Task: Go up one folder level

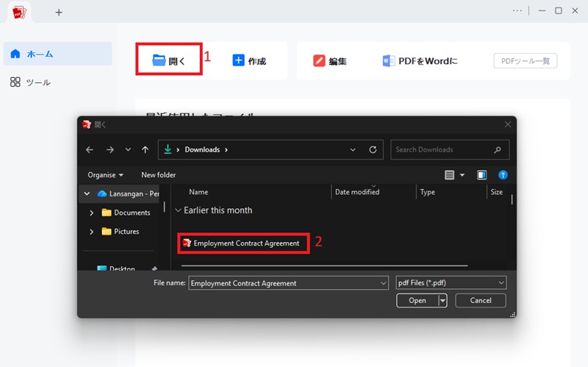Action: [x=145, y=150]
